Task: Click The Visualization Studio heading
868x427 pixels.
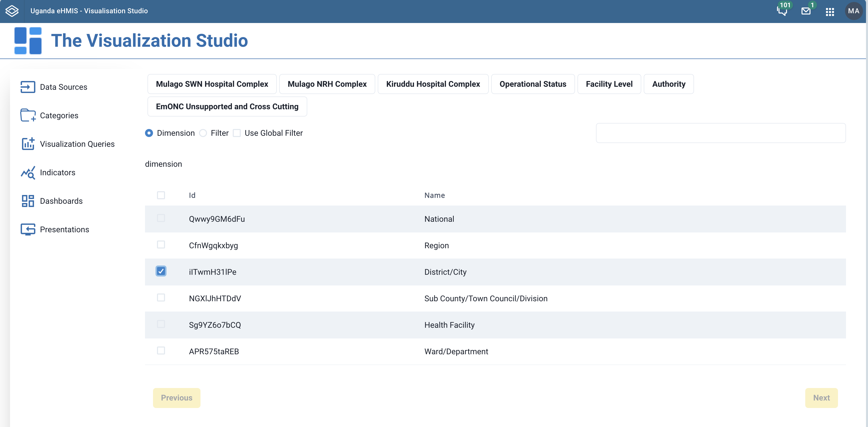Action: [149, 40]
